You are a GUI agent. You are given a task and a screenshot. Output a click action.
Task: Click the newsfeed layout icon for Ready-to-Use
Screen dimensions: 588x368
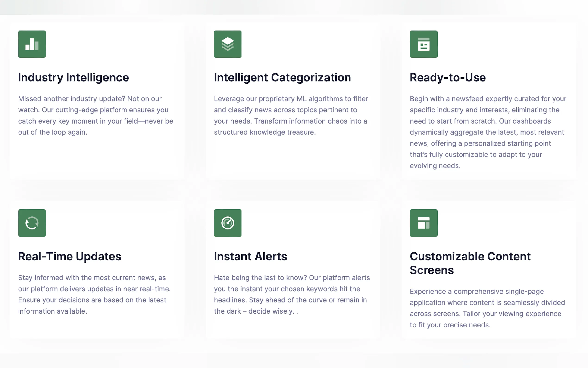pos(423,44)
